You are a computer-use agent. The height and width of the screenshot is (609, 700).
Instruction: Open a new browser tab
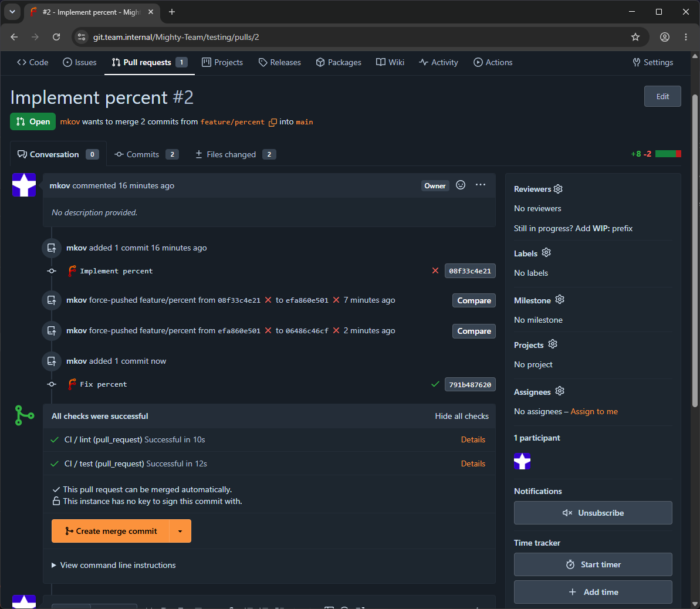(172, 12)
